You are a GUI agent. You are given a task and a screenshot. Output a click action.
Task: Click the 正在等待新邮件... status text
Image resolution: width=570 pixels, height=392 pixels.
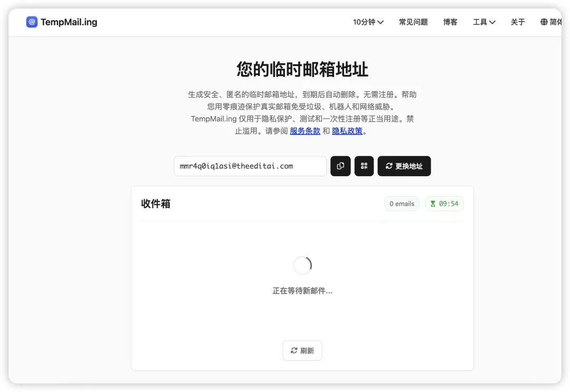point(302,291)
